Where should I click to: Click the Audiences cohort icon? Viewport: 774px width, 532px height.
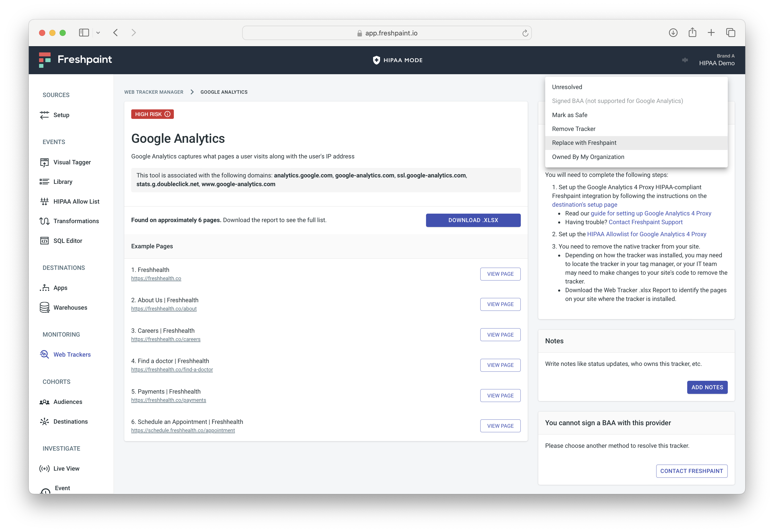[x=44, y=402]
